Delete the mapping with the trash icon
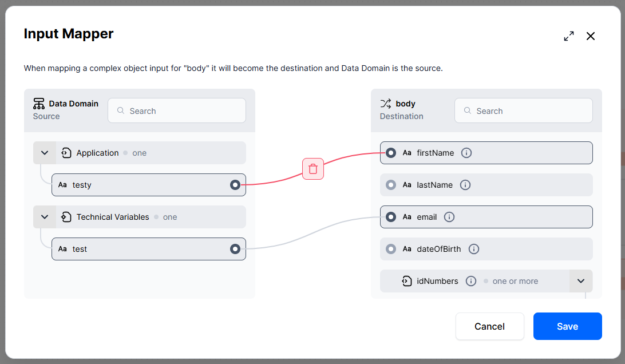The height and width of the screenshot is (364, 625). [x=313, y=169]
